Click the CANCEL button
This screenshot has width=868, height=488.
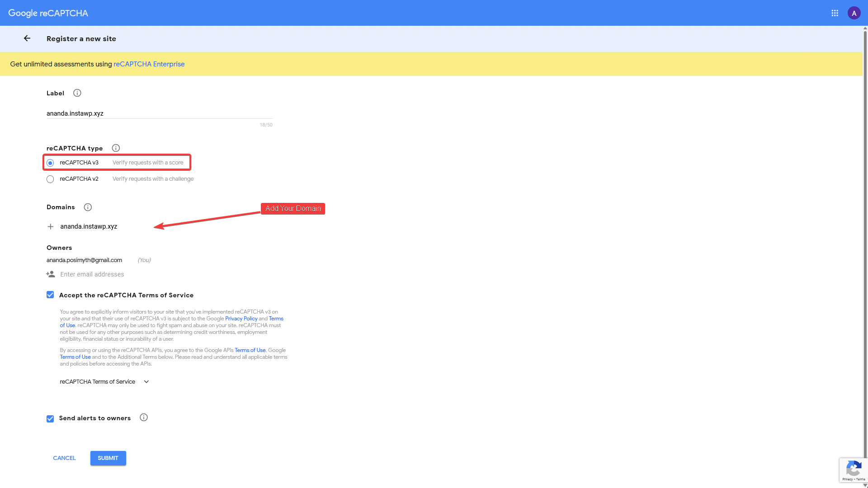64,458
